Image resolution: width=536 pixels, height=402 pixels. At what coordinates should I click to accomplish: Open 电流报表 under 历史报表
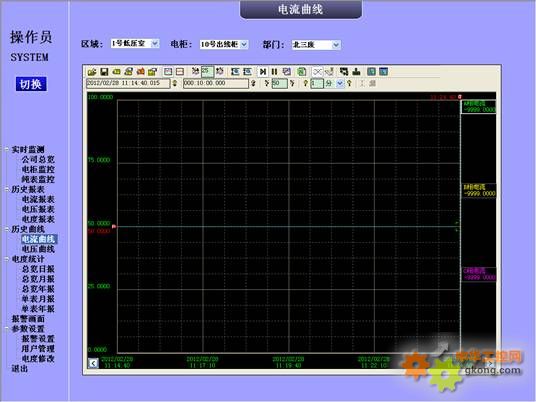click(x=38, y=199)
